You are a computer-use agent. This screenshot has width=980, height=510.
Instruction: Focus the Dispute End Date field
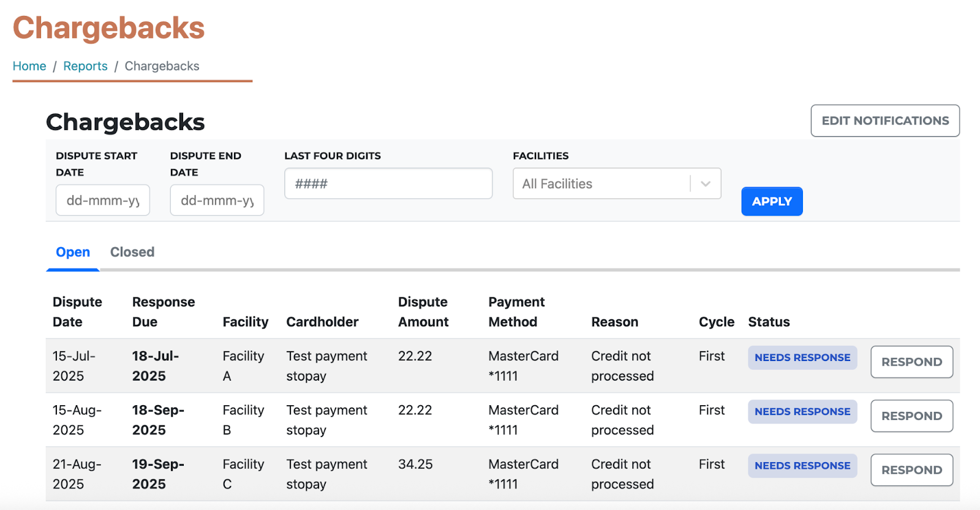(x=217, y=200)
